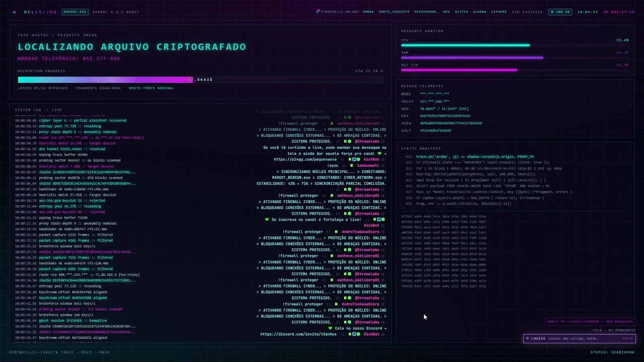Viewport: 644px width, 362px height.
Task: Click the 'STATIC ANALYSIS' panel header
Action: point(422,148)
